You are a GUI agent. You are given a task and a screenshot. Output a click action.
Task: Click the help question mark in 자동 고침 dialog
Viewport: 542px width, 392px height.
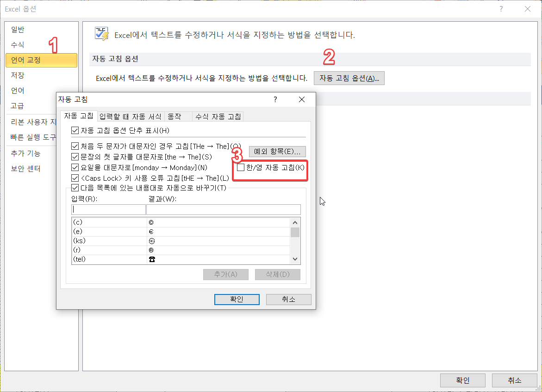[275, 99]
